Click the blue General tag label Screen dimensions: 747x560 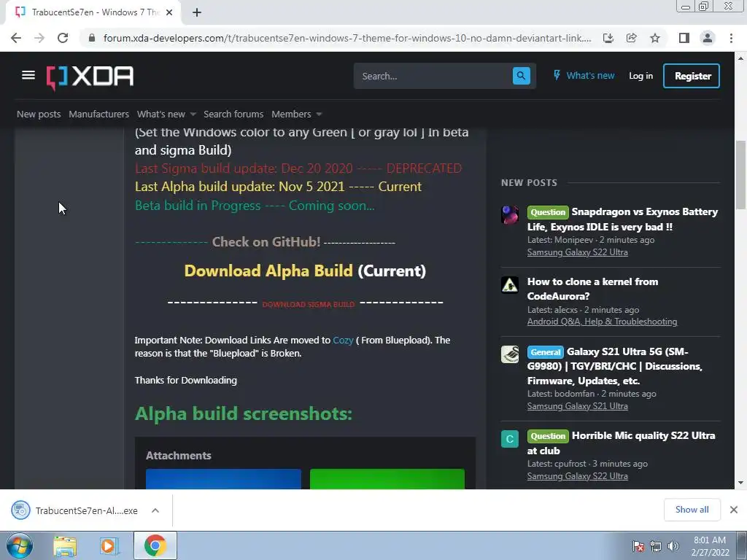[546, 352]
